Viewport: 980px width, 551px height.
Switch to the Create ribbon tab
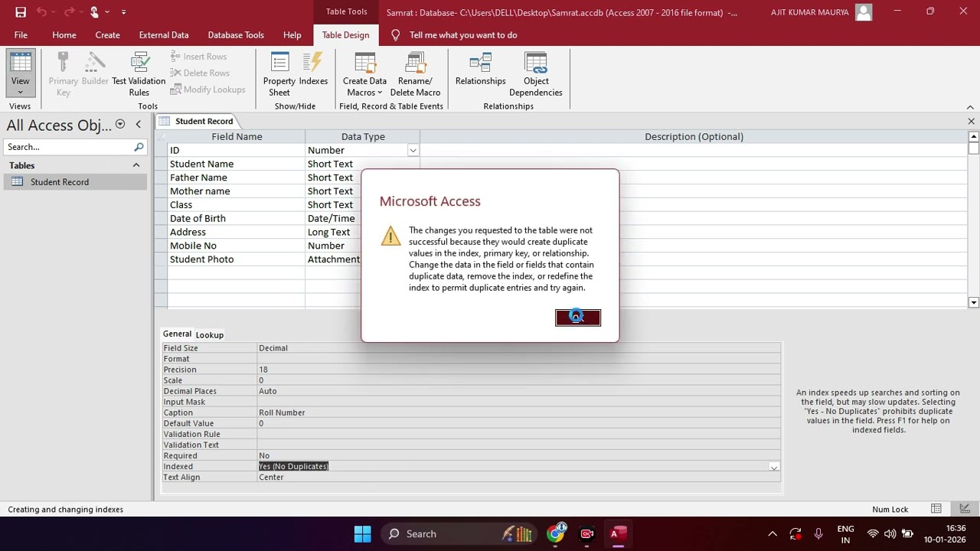coord(107,34)
